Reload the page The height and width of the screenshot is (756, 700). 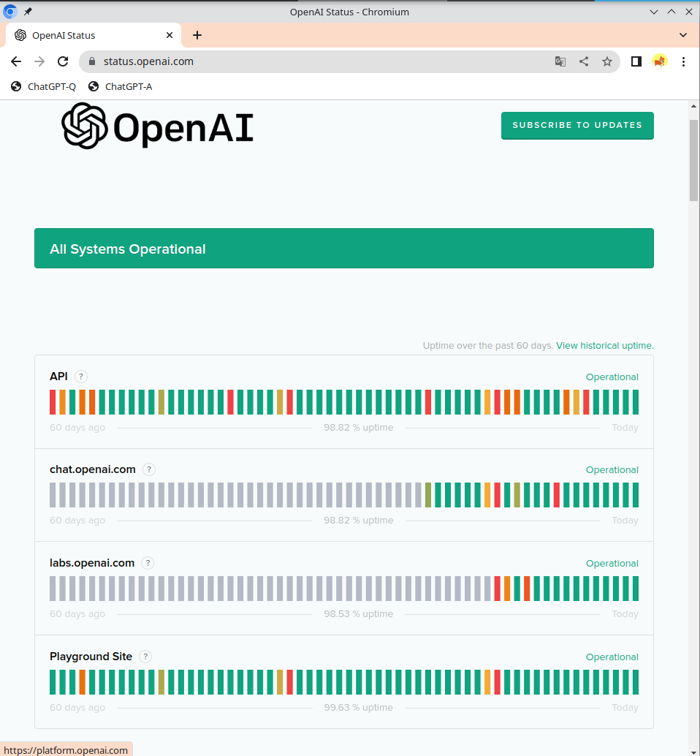click(x=63, y=61)
